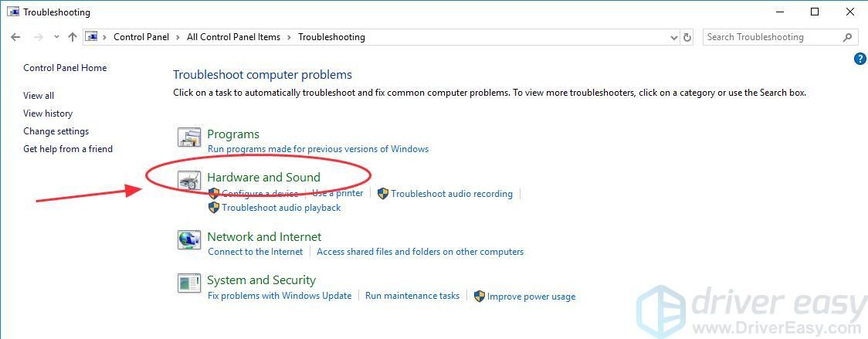Open Improve power usage troubleshooter
868x339 pixels.
click(x=531, y=297)
